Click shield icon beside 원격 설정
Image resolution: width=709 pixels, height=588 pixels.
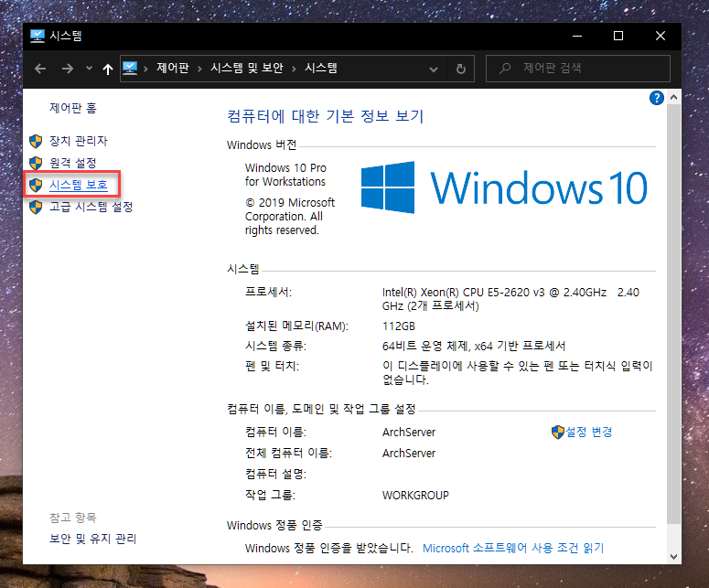[x=36, y=163]
